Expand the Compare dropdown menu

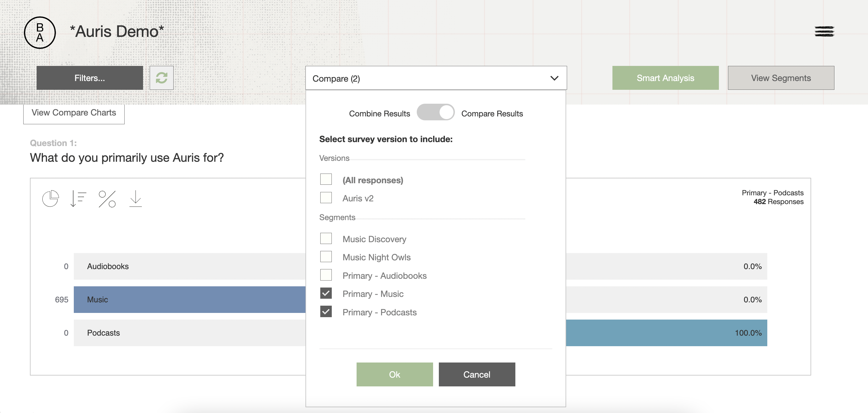436,77
